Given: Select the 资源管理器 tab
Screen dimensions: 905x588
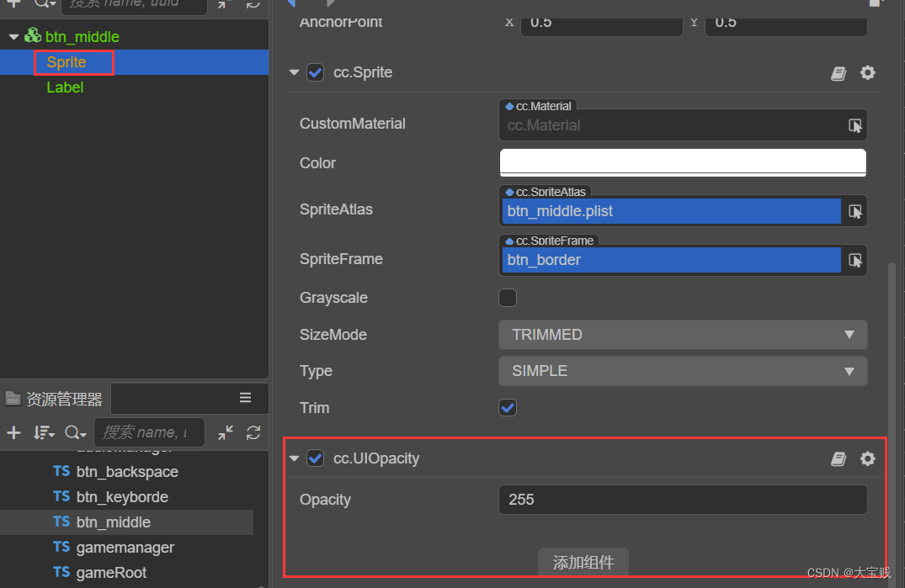Looking at the screenshot, I should (x=56, y=399).
